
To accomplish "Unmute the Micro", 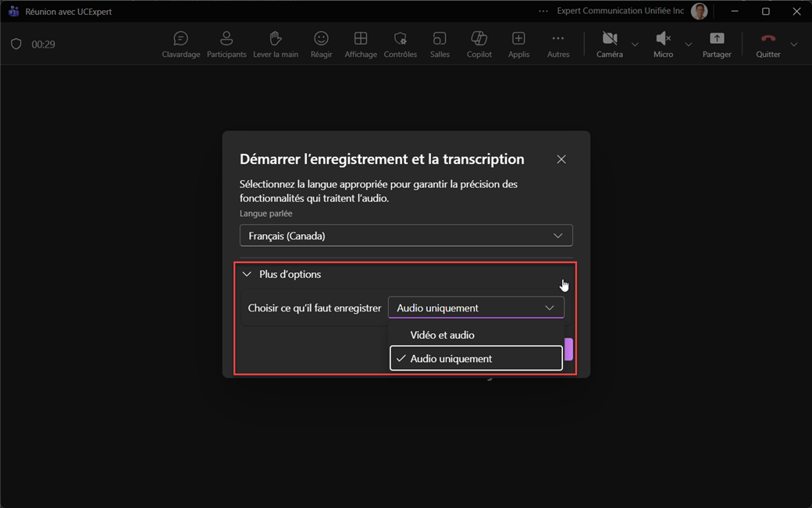I will coord(663,44).
